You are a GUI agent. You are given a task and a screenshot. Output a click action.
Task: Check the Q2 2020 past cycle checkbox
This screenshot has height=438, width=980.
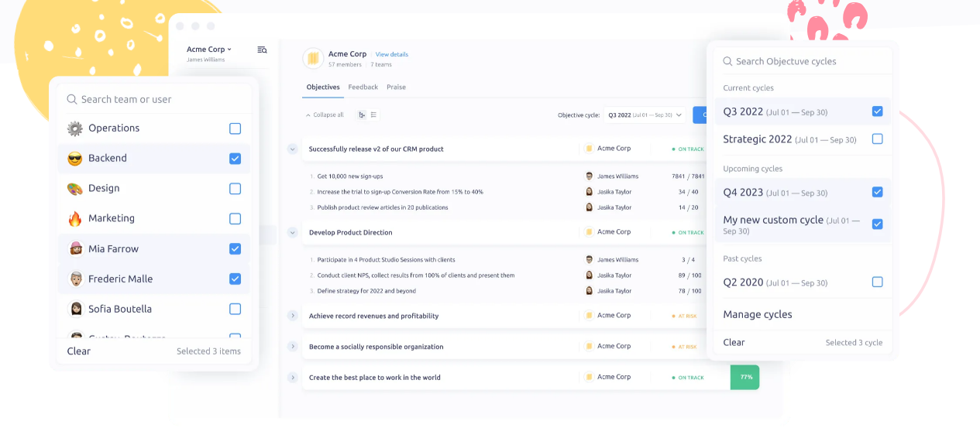click(878, 282)
